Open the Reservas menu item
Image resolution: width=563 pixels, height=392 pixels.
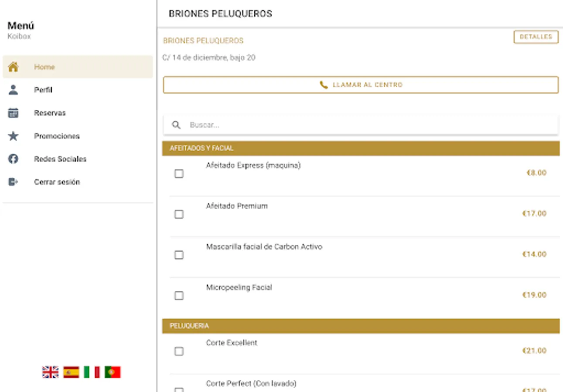click(x=50, y=113)
